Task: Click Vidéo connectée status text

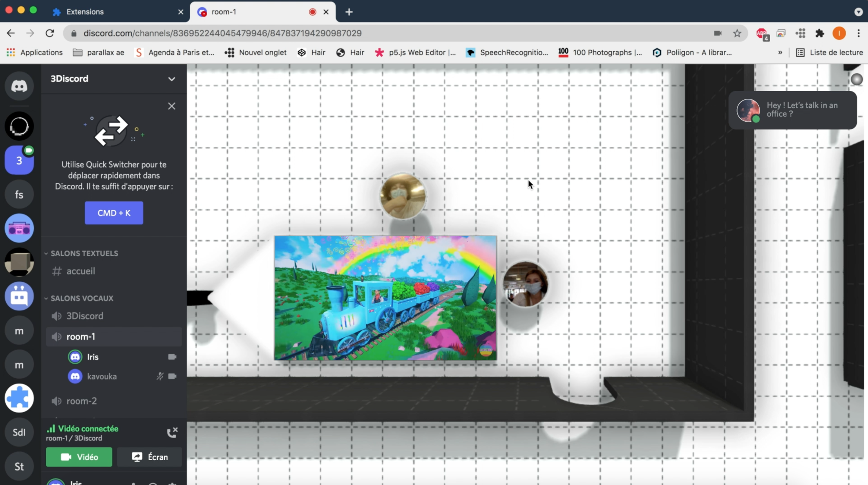Action: click(x=88, y=428)
